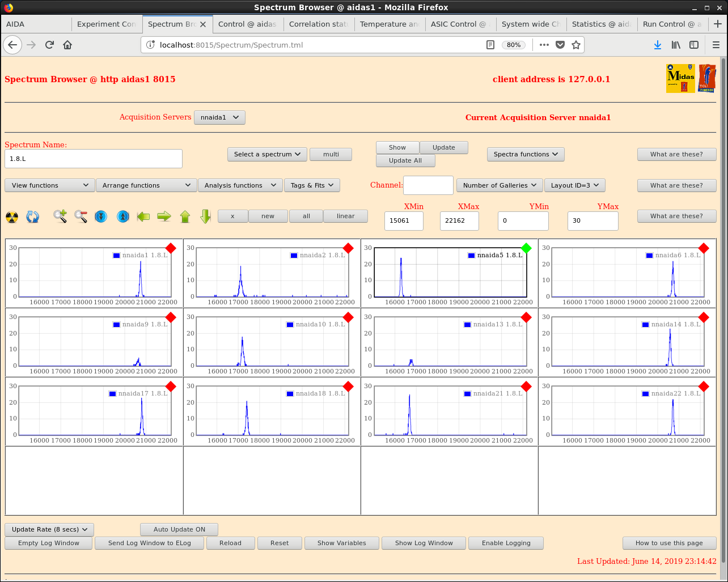Click the Show Log Window button
The width and height of the screenshot is (728, 582).
coord(424,543)
